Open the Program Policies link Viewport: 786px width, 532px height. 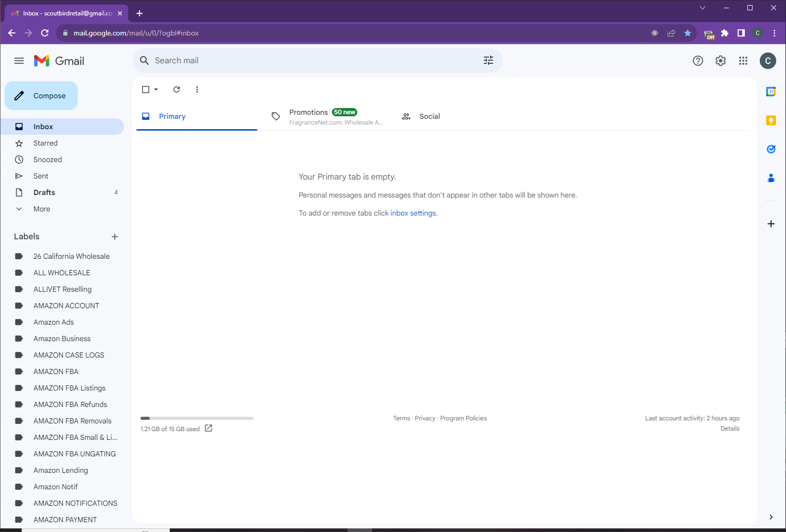click(463, 418)
